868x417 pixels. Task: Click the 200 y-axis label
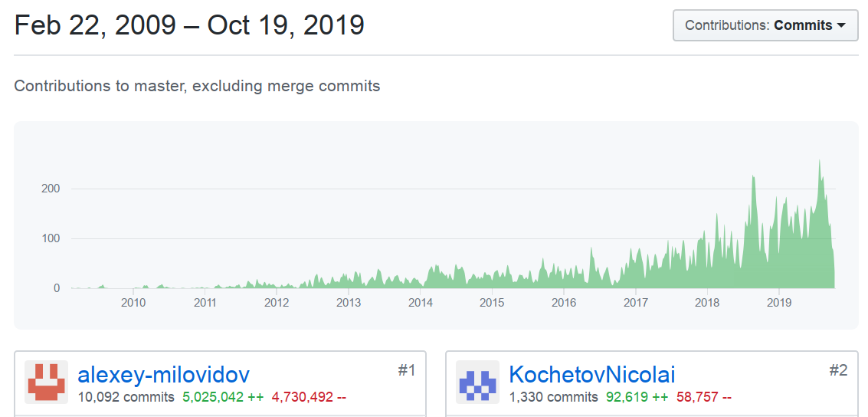tap(50, 189)
